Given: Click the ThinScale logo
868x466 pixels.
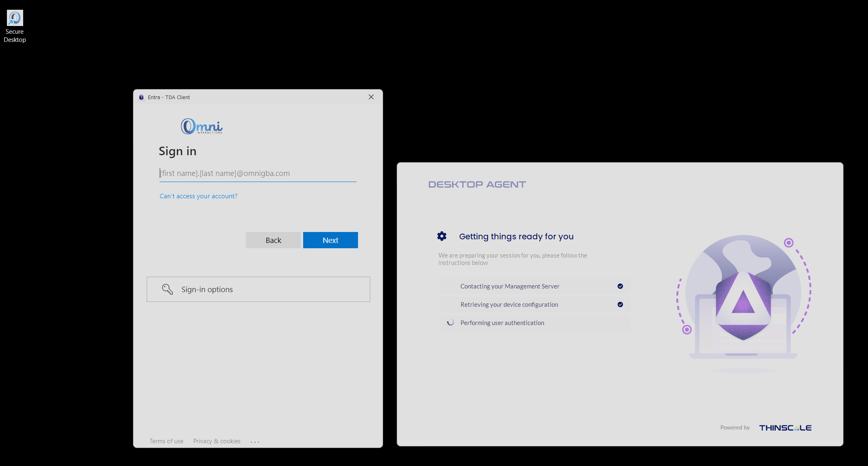Looking at the screenshot, I should [x=785, y=428].
